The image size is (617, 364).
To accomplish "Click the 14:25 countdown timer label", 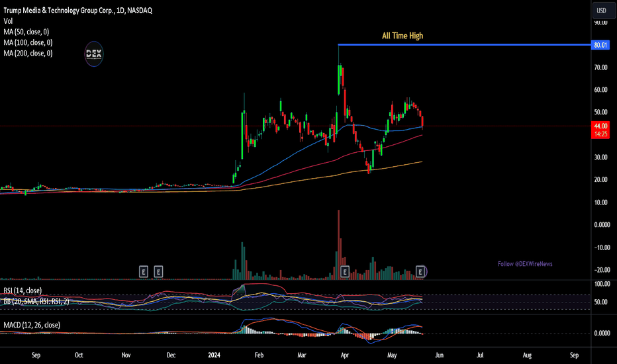I will coord(600,134).
